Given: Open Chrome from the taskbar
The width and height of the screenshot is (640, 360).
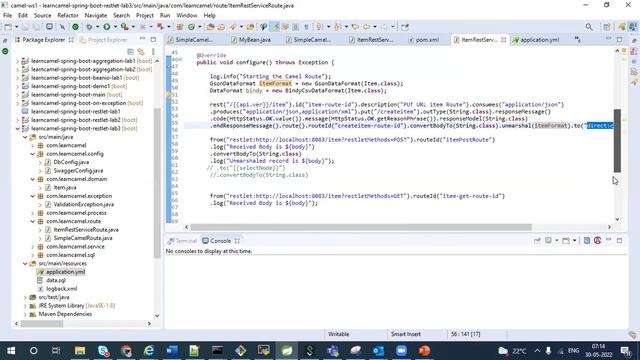Looking at the screenshot, I should (126, 351).
